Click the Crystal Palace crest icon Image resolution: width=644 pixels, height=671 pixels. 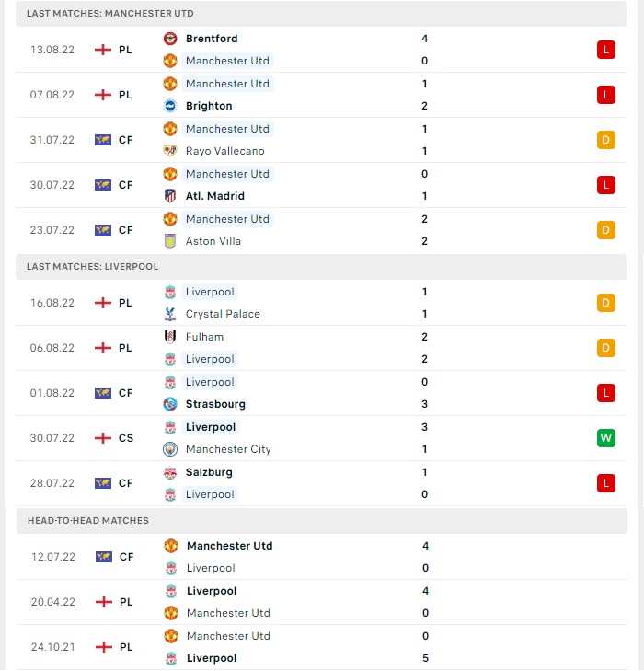[x=170, y=314]
